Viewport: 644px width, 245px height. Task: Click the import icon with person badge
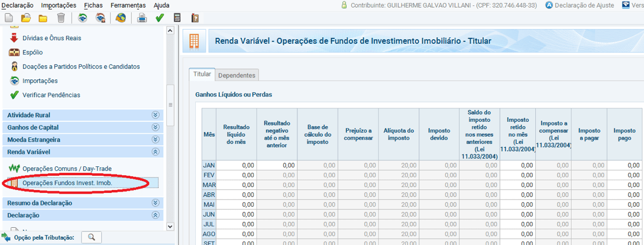click(x=100, y=18)
